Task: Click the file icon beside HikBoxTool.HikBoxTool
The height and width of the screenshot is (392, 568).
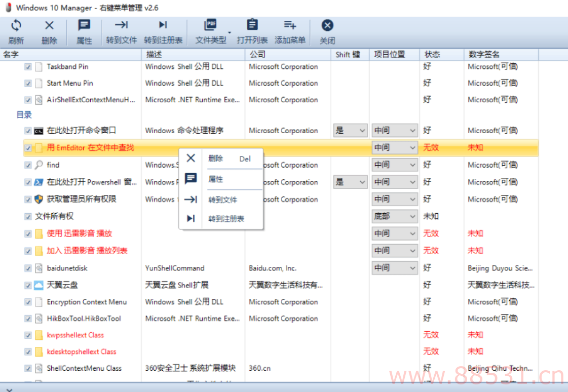Action: coord(39,319)
